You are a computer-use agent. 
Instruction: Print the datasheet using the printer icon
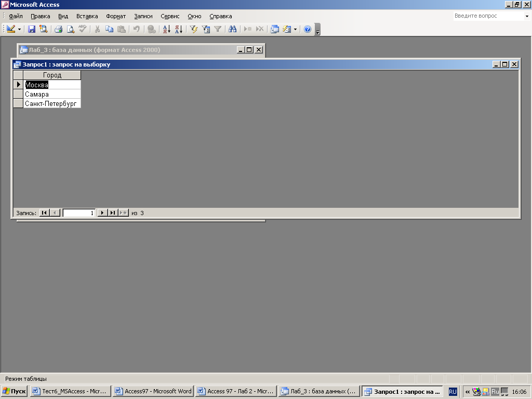tap(58, 29)
